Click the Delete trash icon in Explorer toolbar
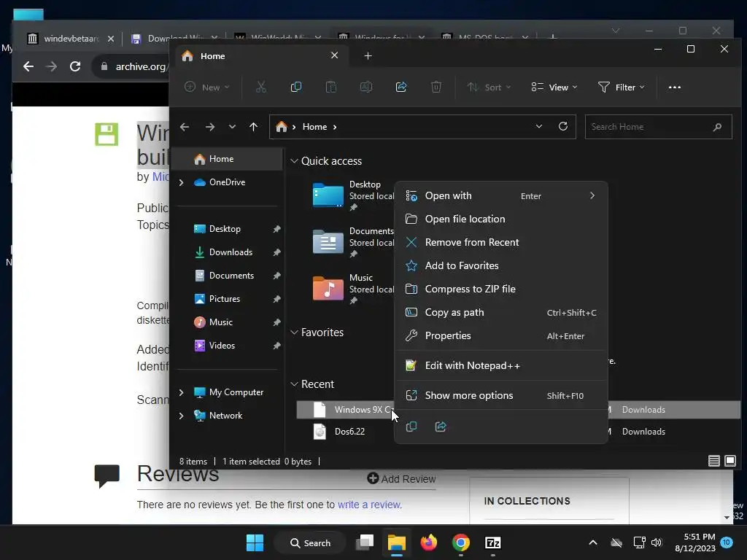The height and width of the screenshot is (560, 747). point(436,87)
